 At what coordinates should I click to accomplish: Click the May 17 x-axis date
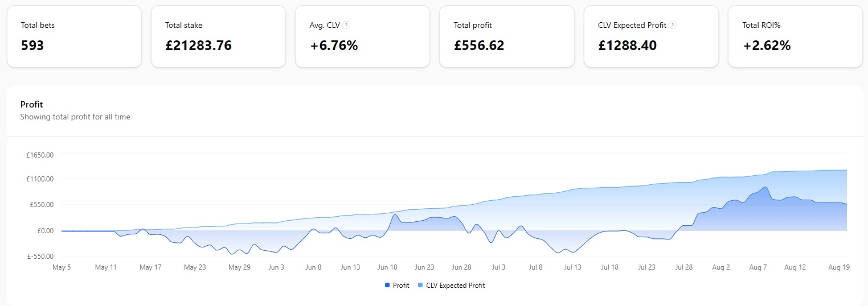[x=150, y=267]
